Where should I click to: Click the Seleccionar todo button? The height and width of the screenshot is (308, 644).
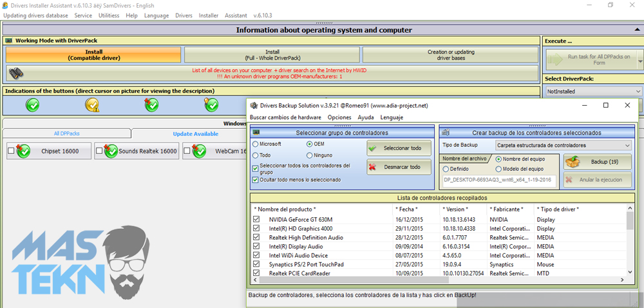pyautogui.click(x=399, y=148)
